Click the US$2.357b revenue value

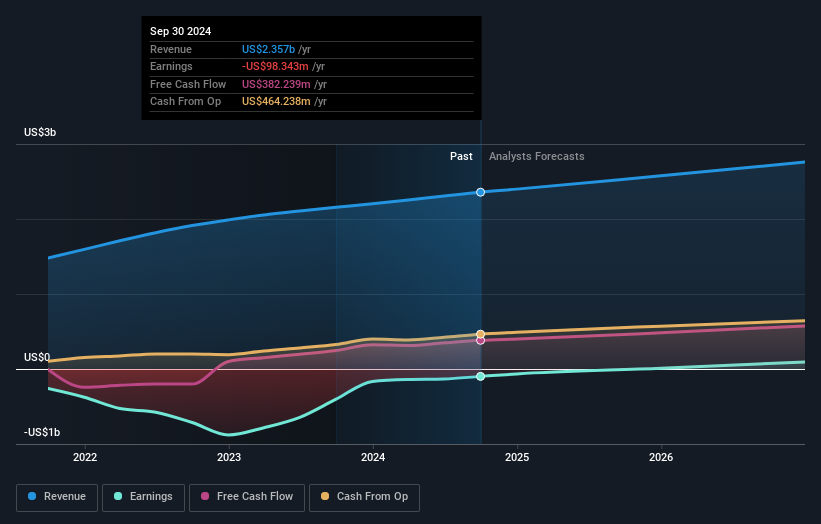(x=268, y=49)
